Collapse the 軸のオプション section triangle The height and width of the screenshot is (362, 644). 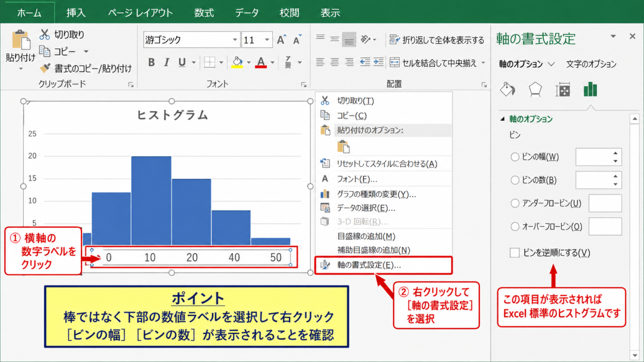(502, 119)
